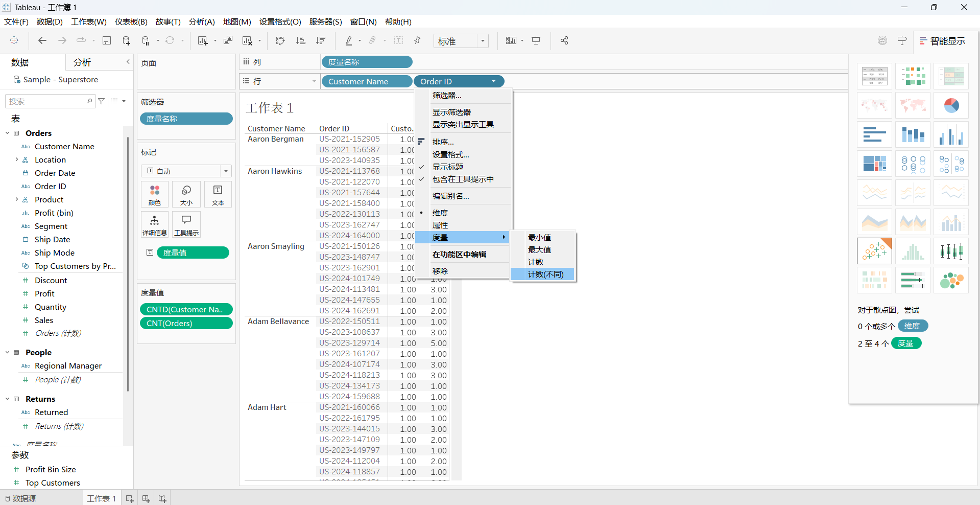Click the highlight pen icon

pyautogui.click(x=349, y=40)
